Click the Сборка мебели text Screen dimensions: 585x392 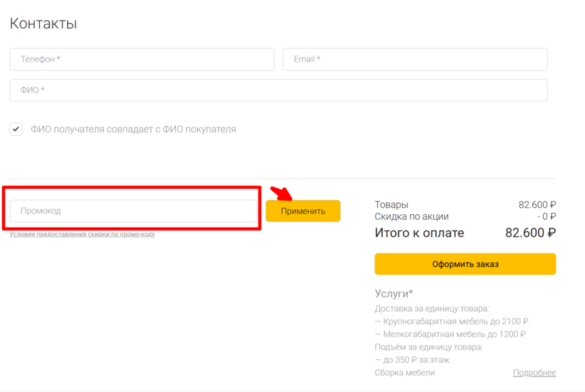tap(405, 373)
